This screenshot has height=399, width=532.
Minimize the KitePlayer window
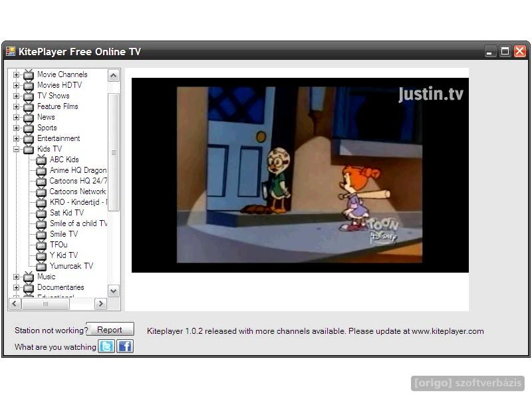tap(489, 52)
